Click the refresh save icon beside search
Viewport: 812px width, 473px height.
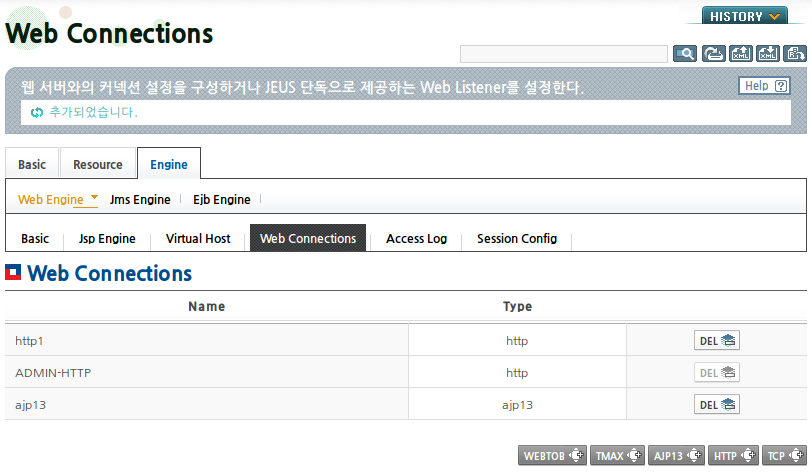[x=714, y=53]
